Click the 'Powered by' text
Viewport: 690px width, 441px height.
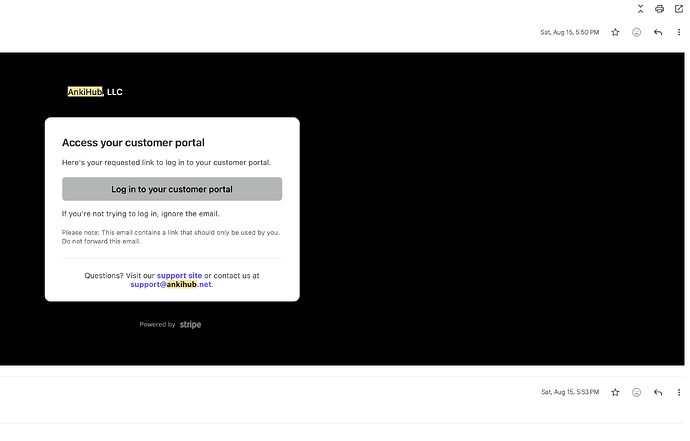pos(157,324)
